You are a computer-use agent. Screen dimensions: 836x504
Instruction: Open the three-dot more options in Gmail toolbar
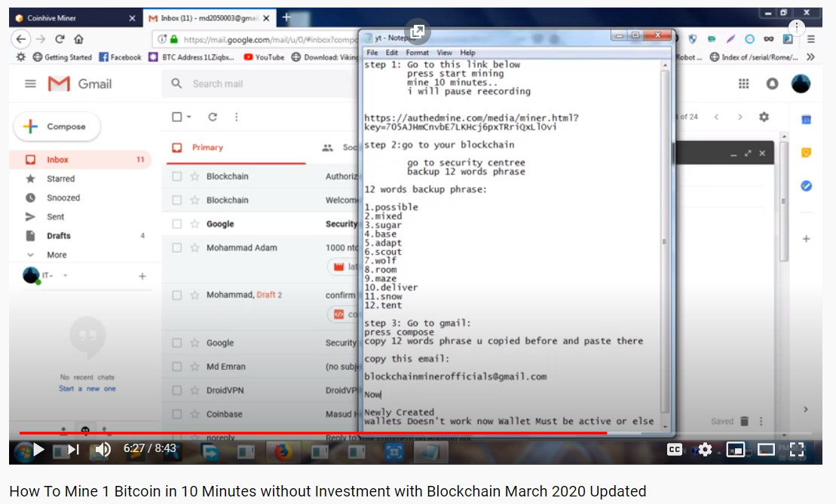[236, 117]
